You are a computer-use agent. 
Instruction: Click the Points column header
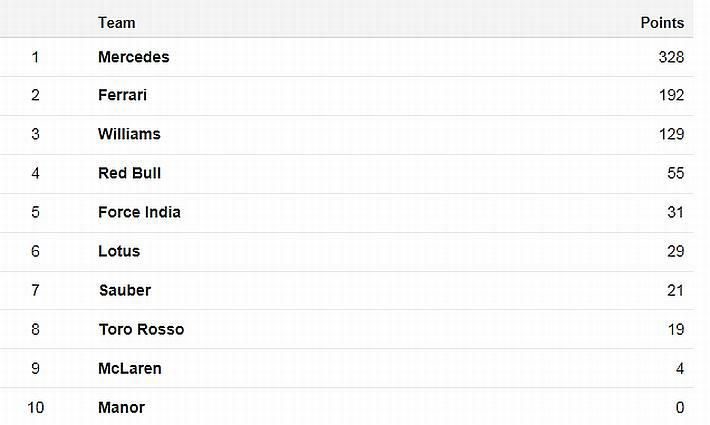pos(662,22)
